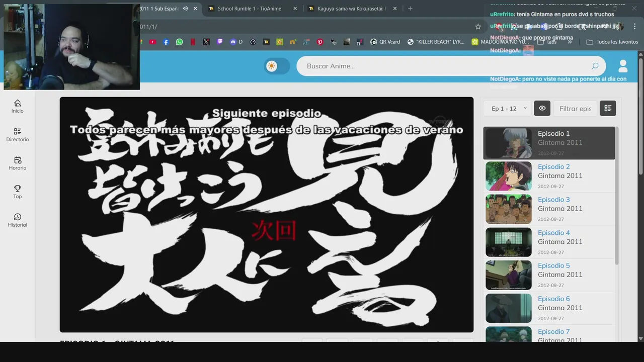
Task: Bookmark this page with the star icon
Action: (x=478, y=26)
